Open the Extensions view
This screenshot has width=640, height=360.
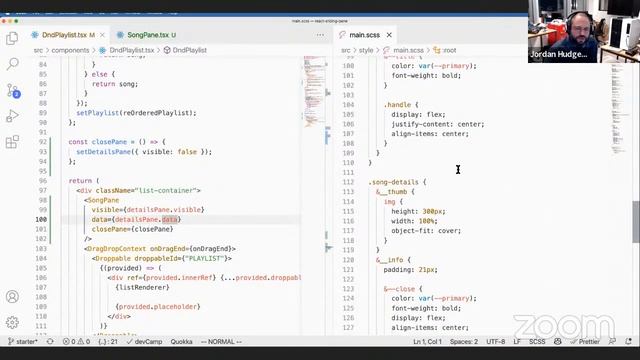[x=12, y=142]
